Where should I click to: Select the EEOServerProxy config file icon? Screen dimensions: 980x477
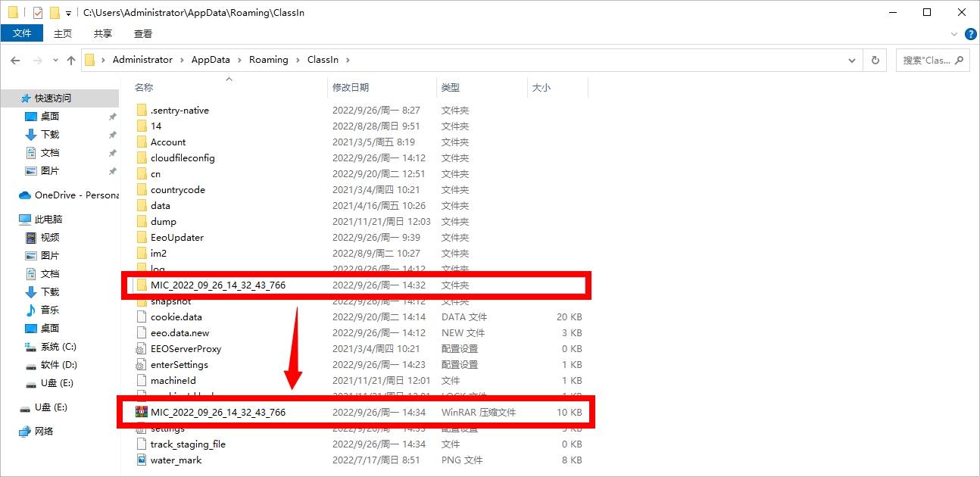click(x=141, y=348)
